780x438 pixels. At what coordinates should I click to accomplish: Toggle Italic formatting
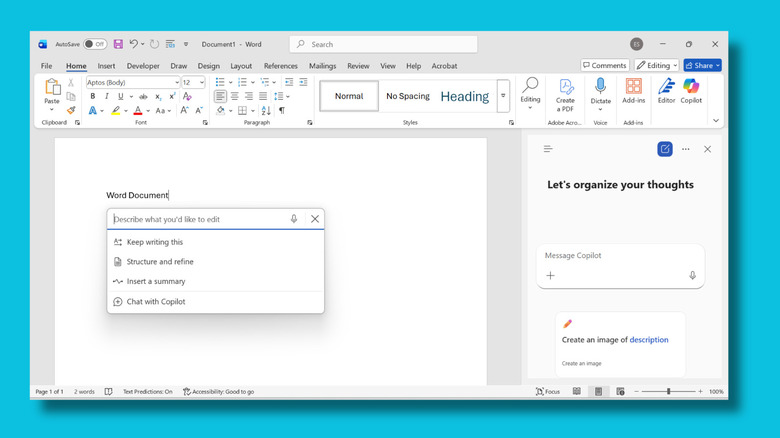[x=106, y=97]
